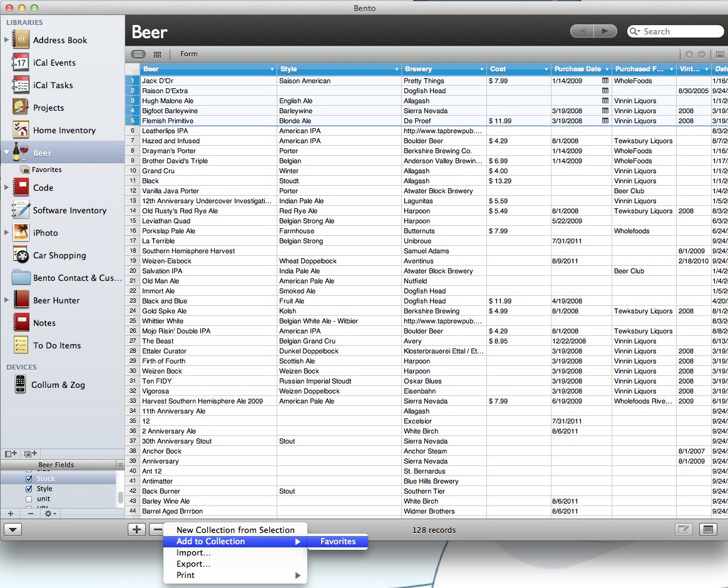The height and width of the screenshot is (588, 728).
Task: Open the iCal Events calendar icon
Action: point(21,62)
